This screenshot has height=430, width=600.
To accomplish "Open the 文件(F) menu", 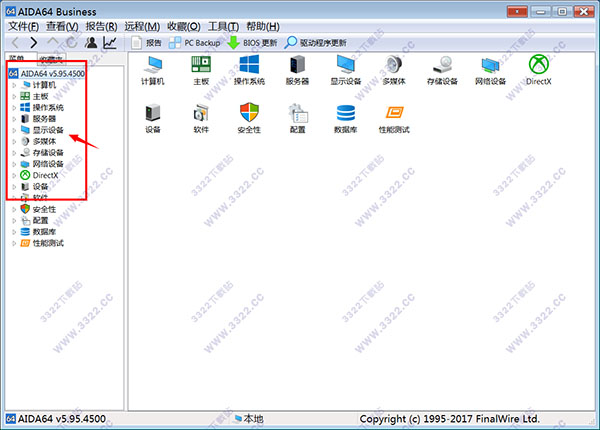I will point(24,26).
